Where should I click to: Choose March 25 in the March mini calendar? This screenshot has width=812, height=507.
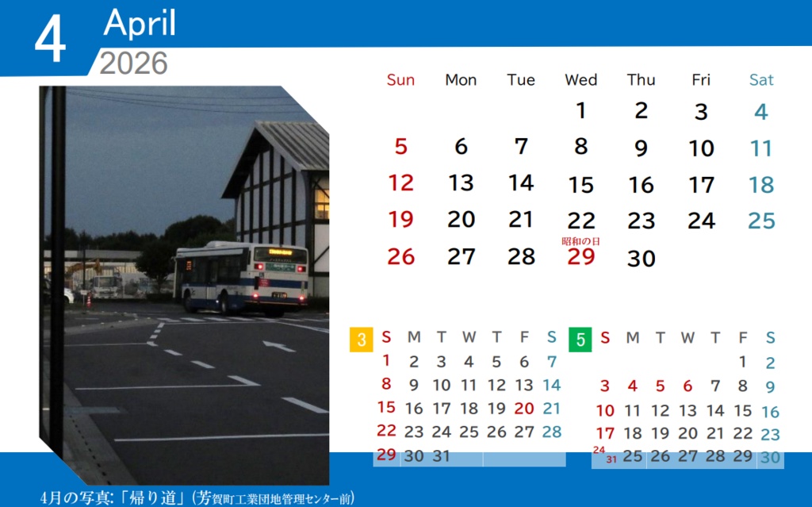click(x=469, y=432)
